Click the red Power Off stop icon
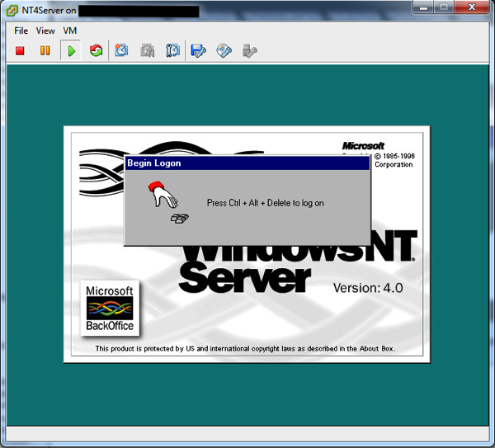Screen dimensions: 495x448 click(x=20, y=50)
